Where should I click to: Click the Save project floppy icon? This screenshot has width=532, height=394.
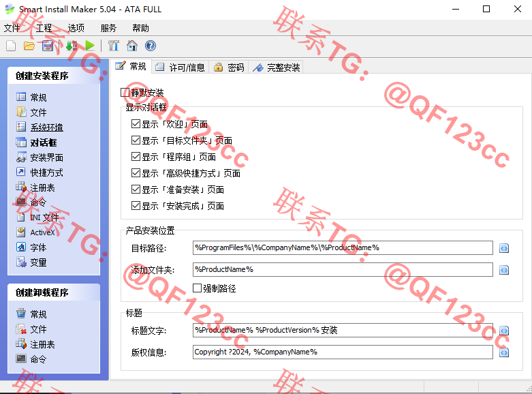(48, 46)
